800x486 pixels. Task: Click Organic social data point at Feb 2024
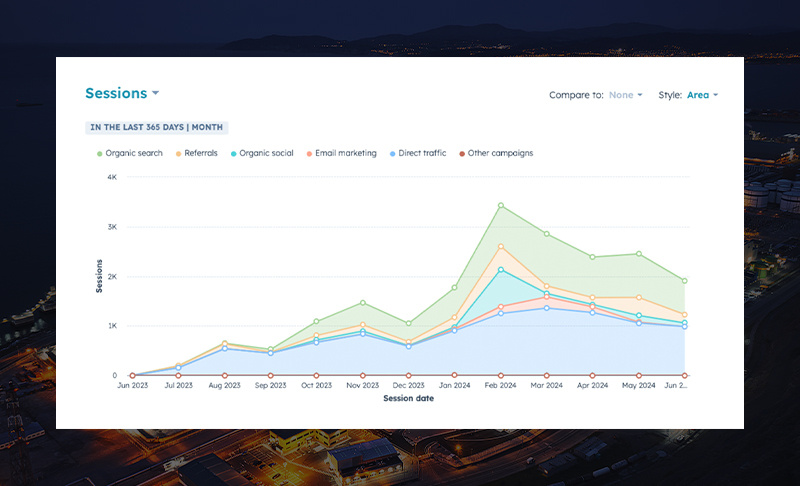[501, 270]
